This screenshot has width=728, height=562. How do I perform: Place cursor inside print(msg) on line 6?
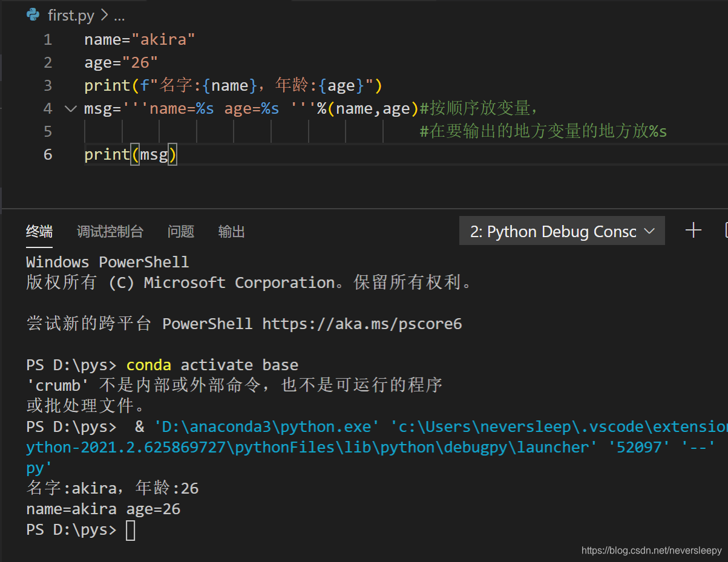(x=154, y=154)
